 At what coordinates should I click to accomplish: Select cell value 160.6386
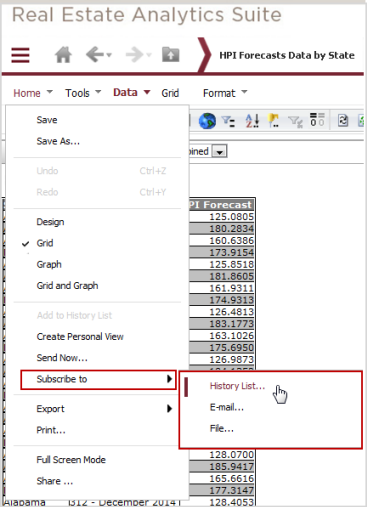click(x=231, y=241)
